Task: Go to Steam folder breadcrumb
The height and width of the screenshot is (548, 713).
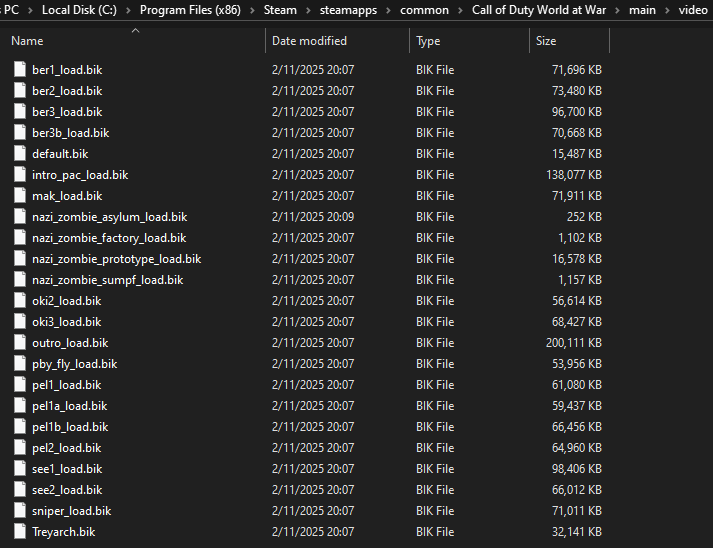Action: click(280, 10)
